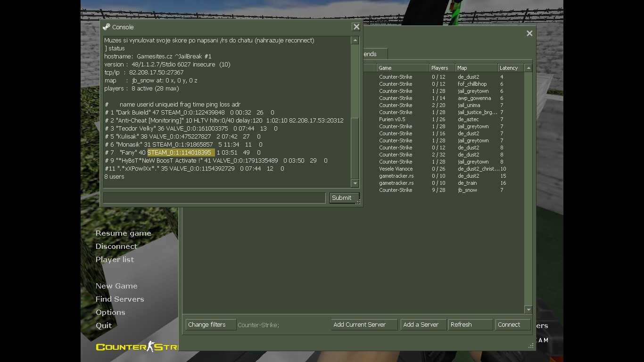This screenshot has width=644, height=362.
Task: Switch to the partially hidden Friends tab
Action: [x=375, y=54]
